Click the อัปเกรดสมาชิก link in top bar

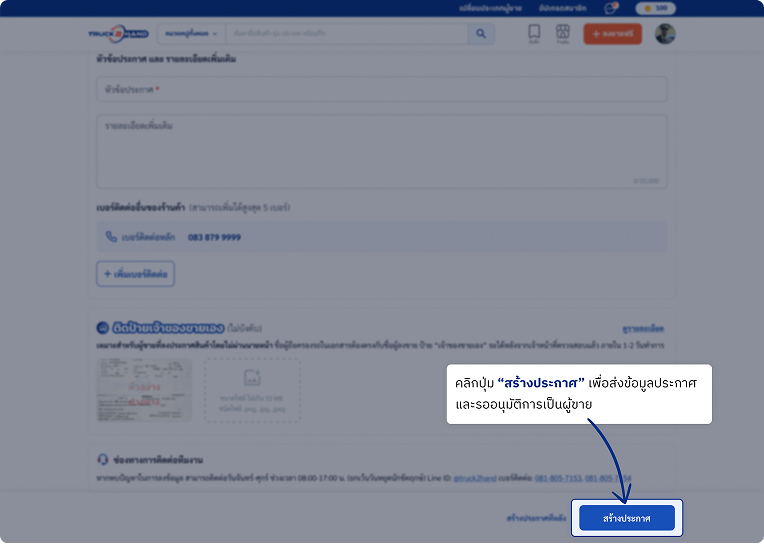point(563,8)
